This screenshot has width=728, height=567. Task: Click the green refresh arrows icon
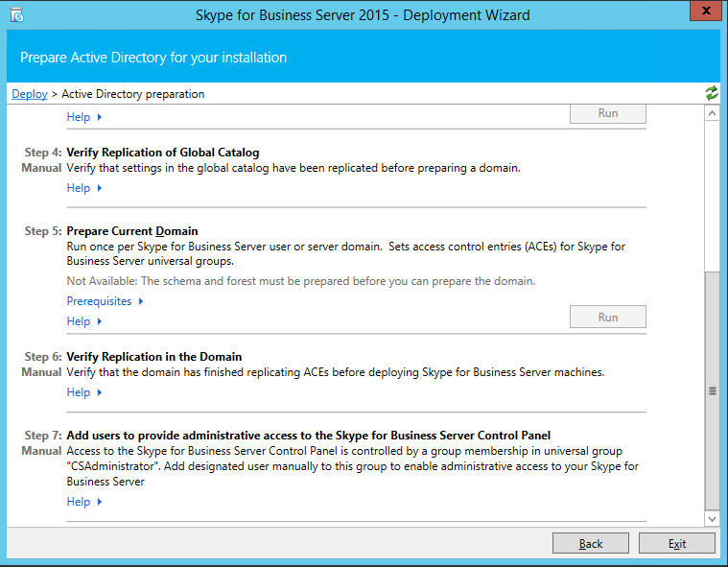(x=711, y=93)
